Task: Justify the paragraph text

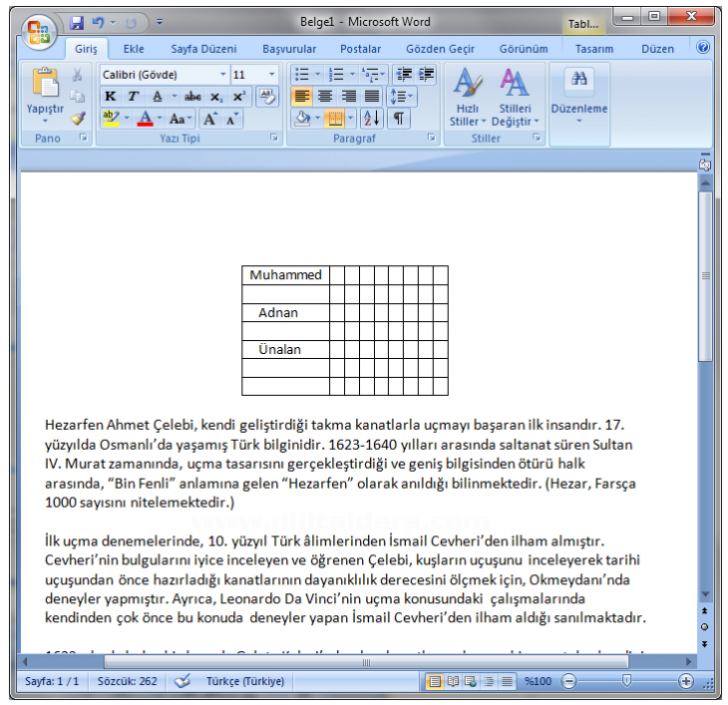Action: click(371, 97)
